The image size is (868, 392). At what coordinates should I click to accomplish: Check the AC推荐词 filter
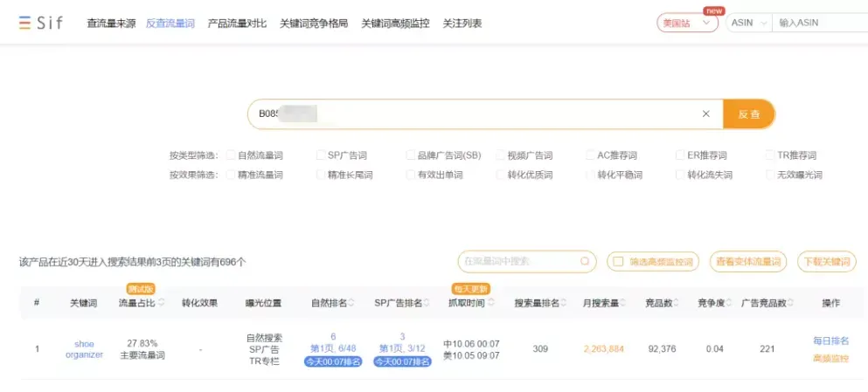[590, 155]
